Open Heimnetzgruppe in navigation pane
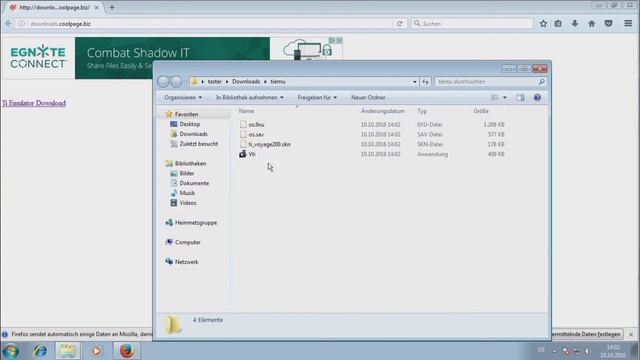 pyautogui.click(x=196, y=222)
